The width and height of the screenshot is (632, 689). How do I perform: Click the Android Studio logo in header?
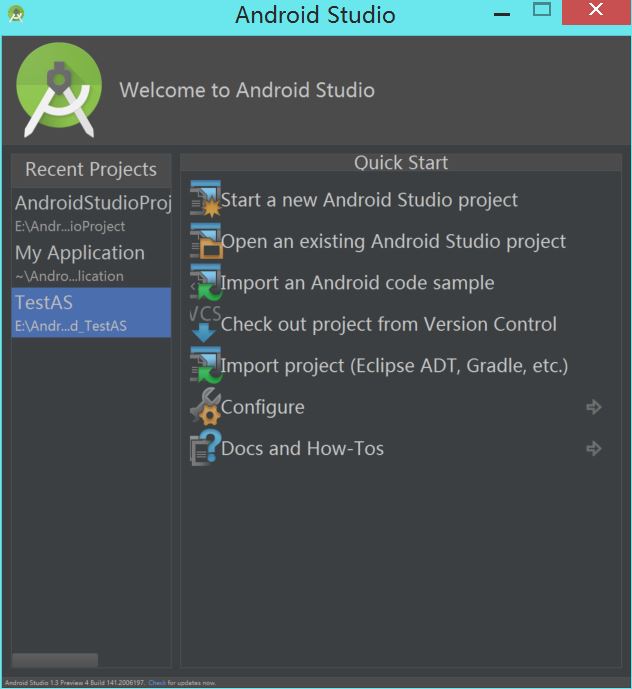coord(59,90)
